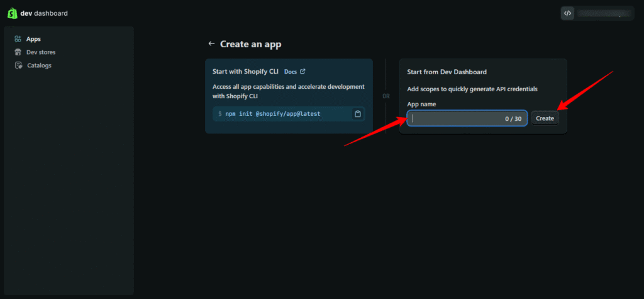Copy the npm init command

coord(358,114)
